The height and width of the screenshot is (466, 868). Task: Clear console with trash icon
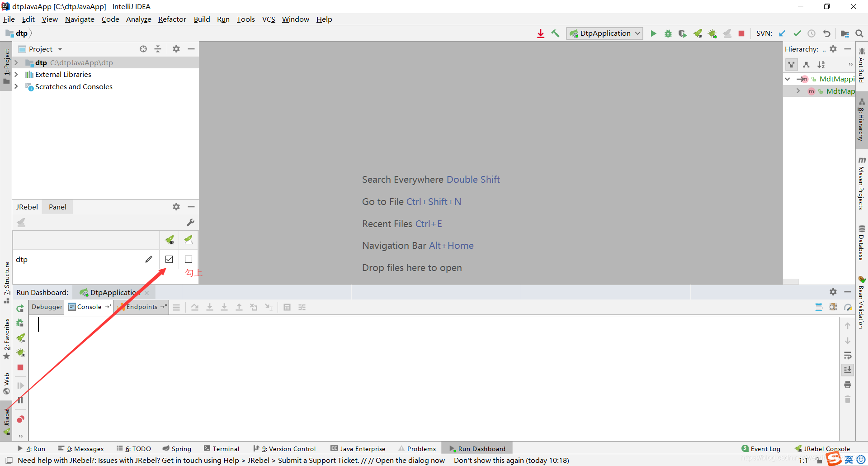coord(848,399)
